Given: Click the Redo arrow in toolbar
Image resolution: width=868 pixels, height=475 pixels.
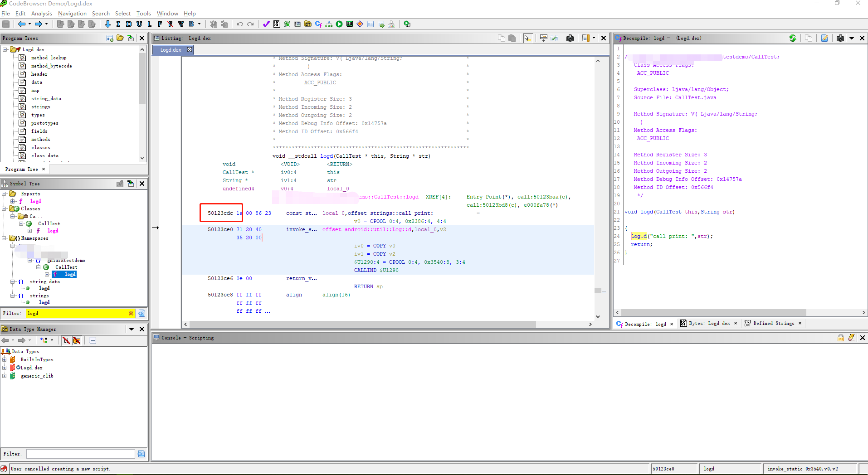Looking at the screenshot, I should tap(250, 24).
